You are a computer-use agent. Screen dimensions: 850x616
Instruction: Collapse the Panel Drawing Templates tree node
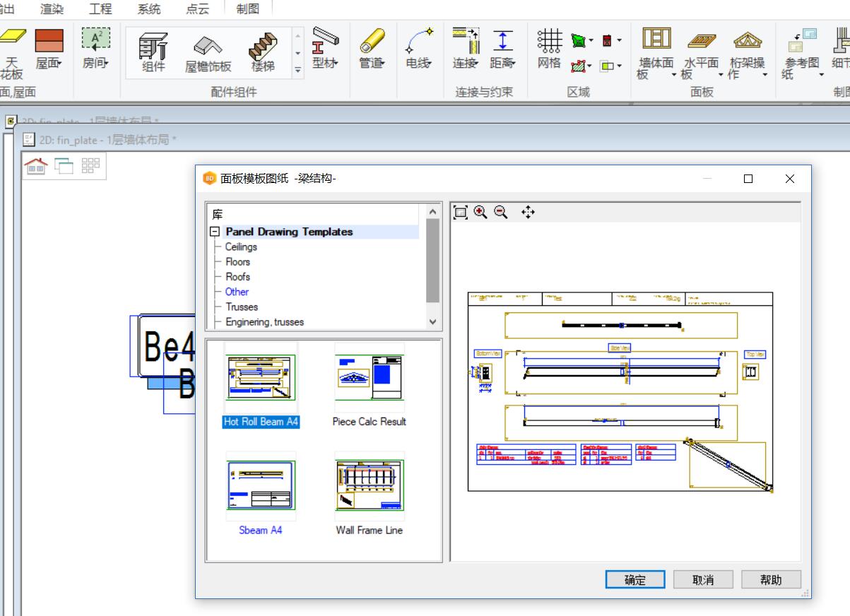click(x=215, y=232)
